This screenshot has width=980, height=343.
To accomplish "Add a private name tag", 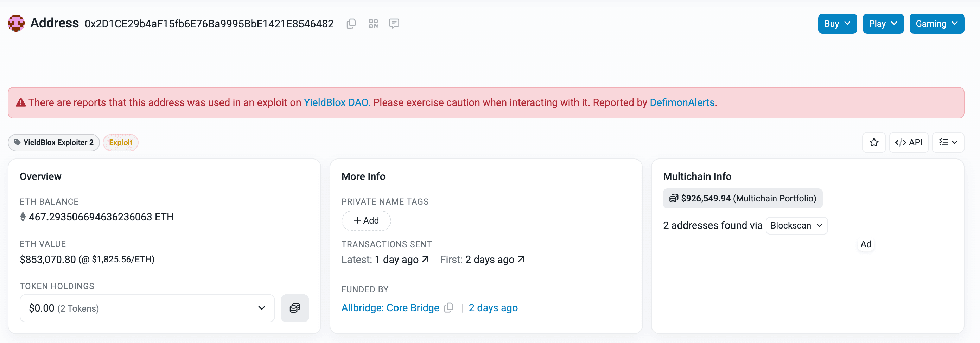I will coord(366,220).
